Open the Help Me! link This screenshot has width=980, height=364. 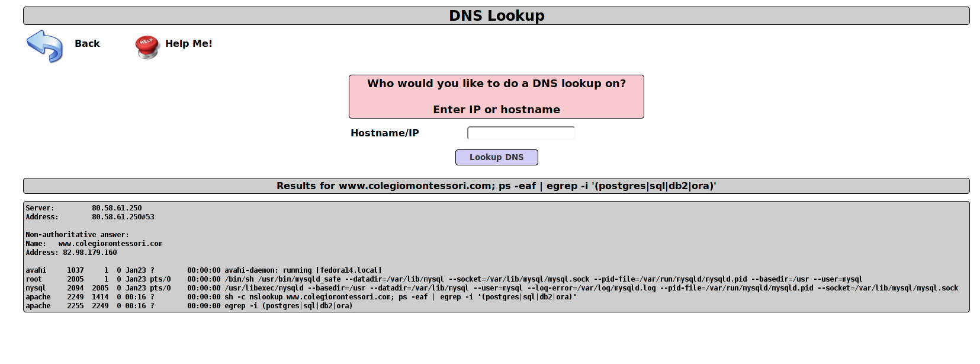click(x=188, y=44)
